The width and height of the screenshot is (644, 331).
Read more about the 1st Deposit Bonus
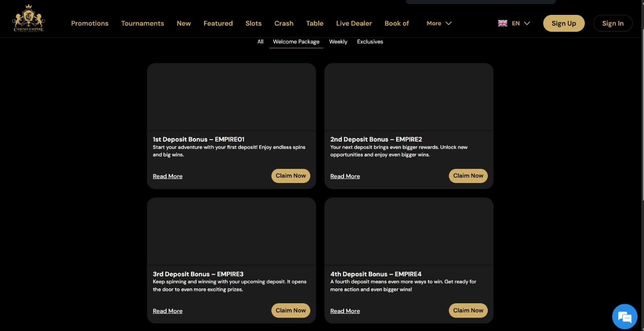click(x=167, y=176)
